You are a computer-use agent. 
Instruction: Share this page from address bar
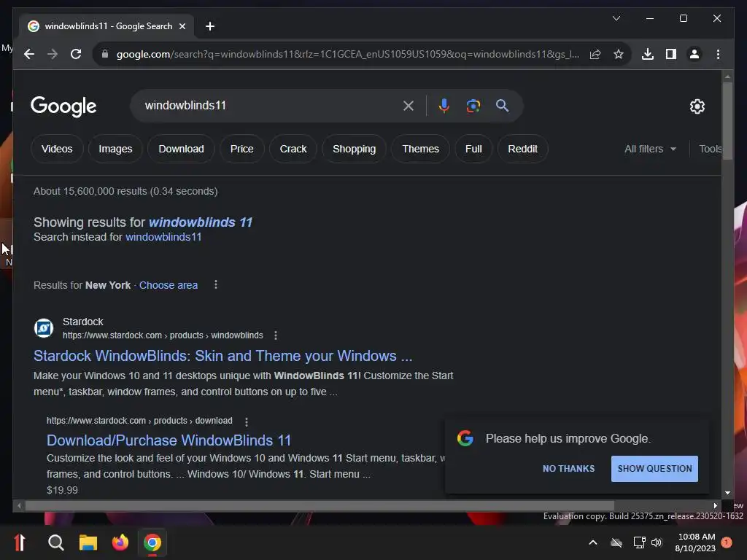point(595,54)
